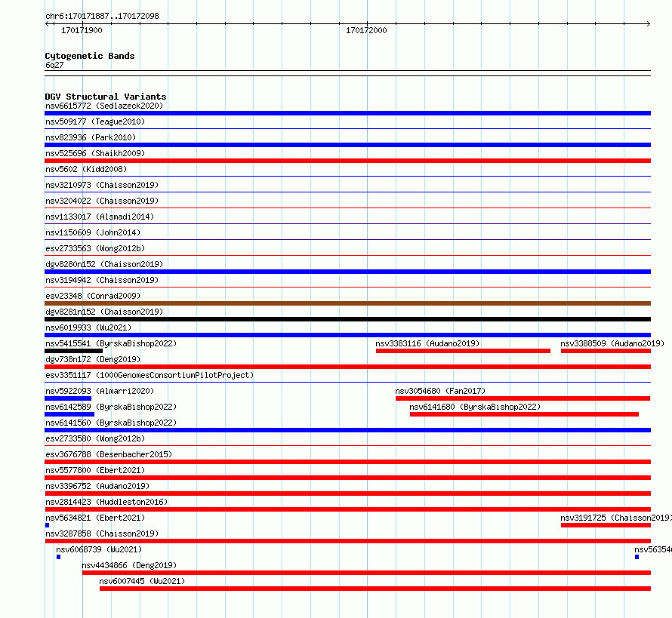Click the red nsv525696 variant bar
Image resolution: width=672 pixels, height=618 pixels.
click(347, 161)
